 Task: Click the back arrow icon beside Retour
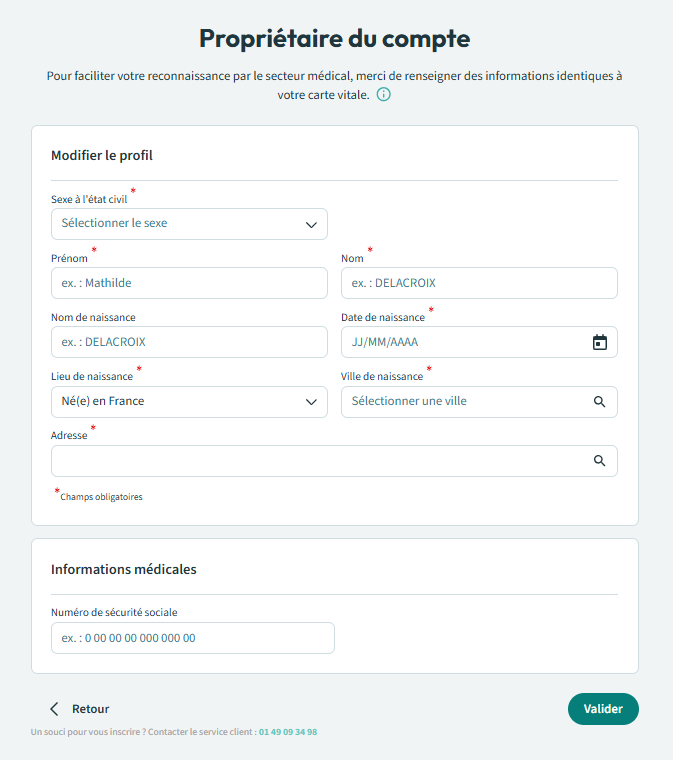click(55, 709)
